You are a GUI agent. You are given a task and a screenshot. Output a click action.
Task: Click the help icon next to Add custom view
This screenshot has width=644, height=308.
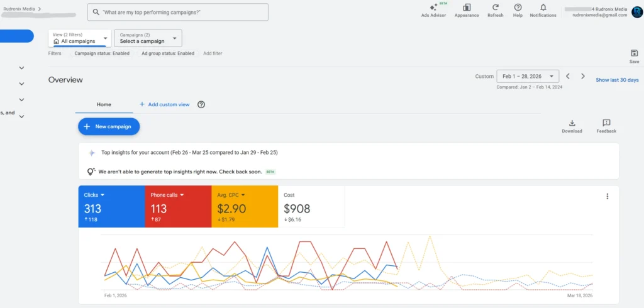201,104
